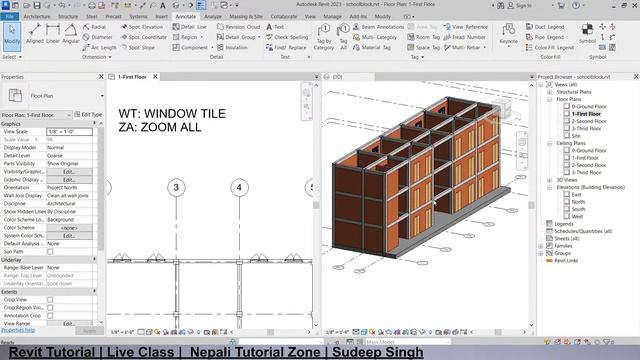
Task: Select the Material Tag tool
Action: tap(372, 47)
